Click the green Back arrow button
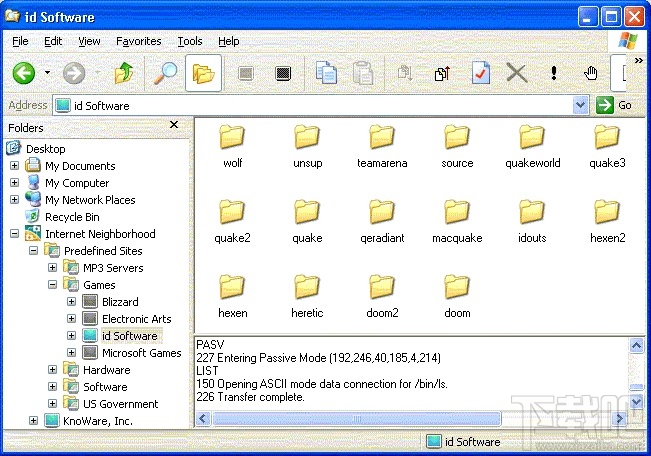Image resolution: width=651 pixels, height=456 pixels. [x=24, y=73]
